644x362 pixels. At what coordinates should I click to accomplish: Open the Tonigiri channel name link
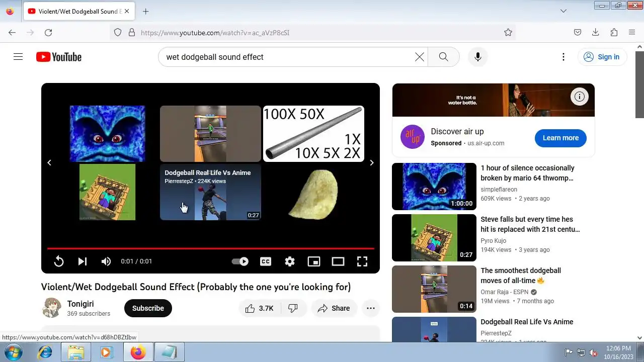click(x=80, y=304)
